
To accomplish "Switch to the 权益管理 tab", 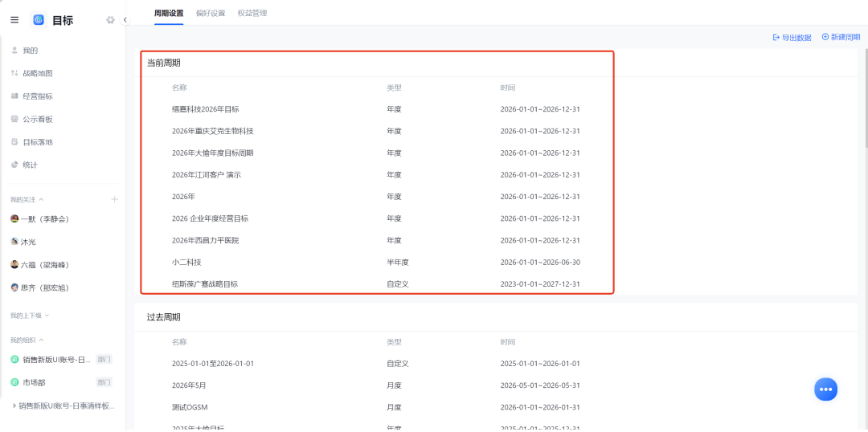I will 252,13.
